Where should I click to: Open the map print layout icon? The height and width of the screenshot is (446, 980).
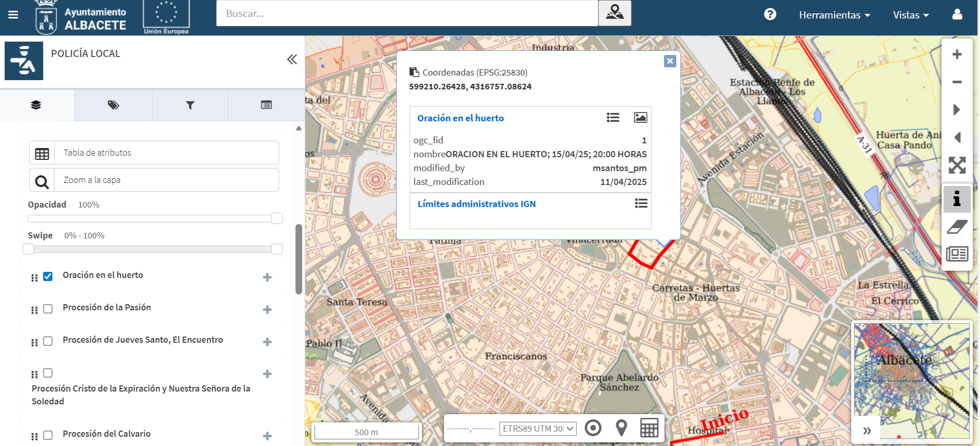click(957, 254)
